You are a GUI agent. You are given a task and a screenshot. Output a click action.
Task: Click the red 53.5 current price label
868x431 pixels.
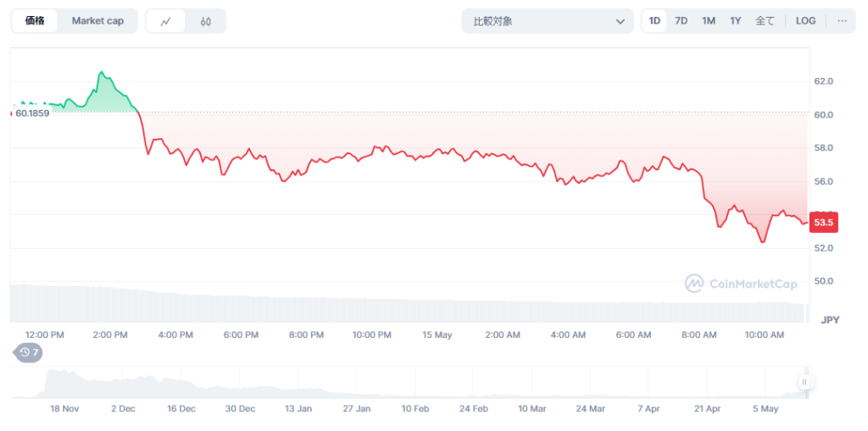point(823,223)
